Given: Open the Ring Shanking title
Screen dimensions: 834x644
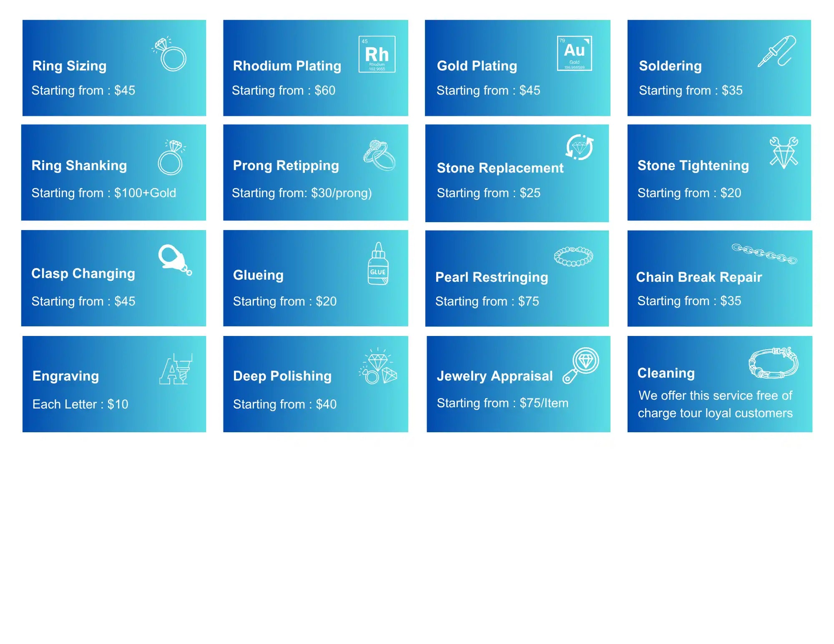Looking at the screenshot, I should [x=79, y=165].
